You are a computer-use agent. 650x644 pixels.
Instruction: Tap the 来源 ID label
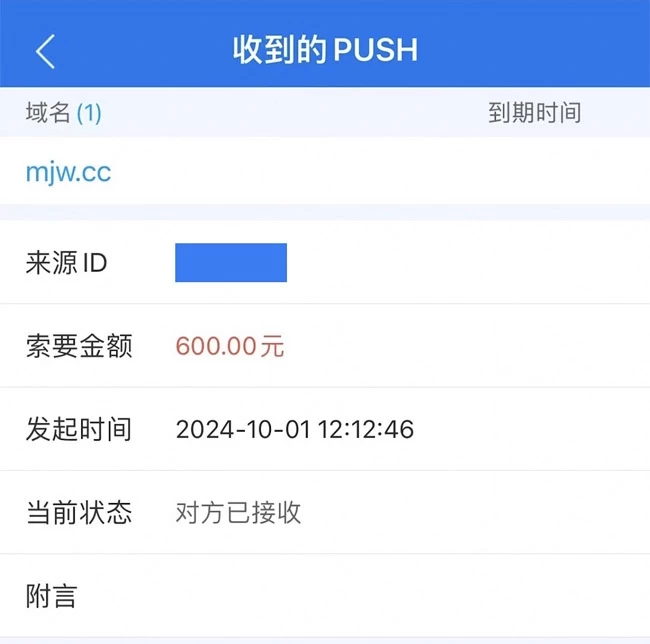click(66, 263)
